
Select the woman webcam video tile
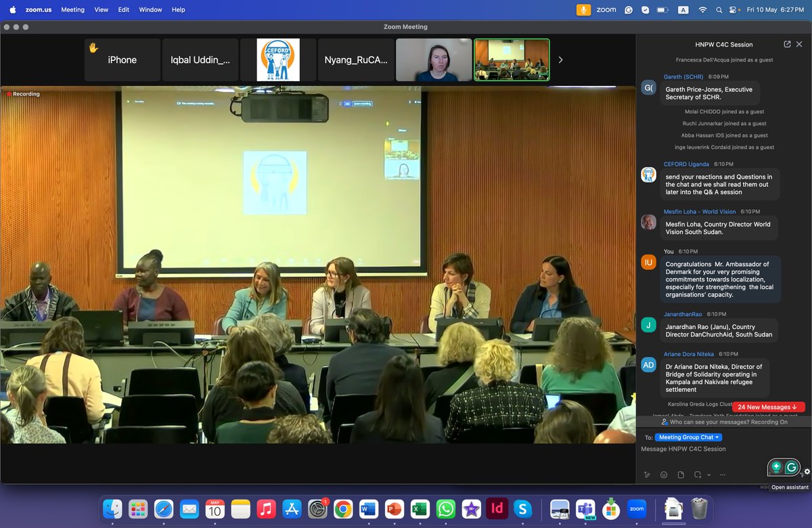(x=434, y=60)
